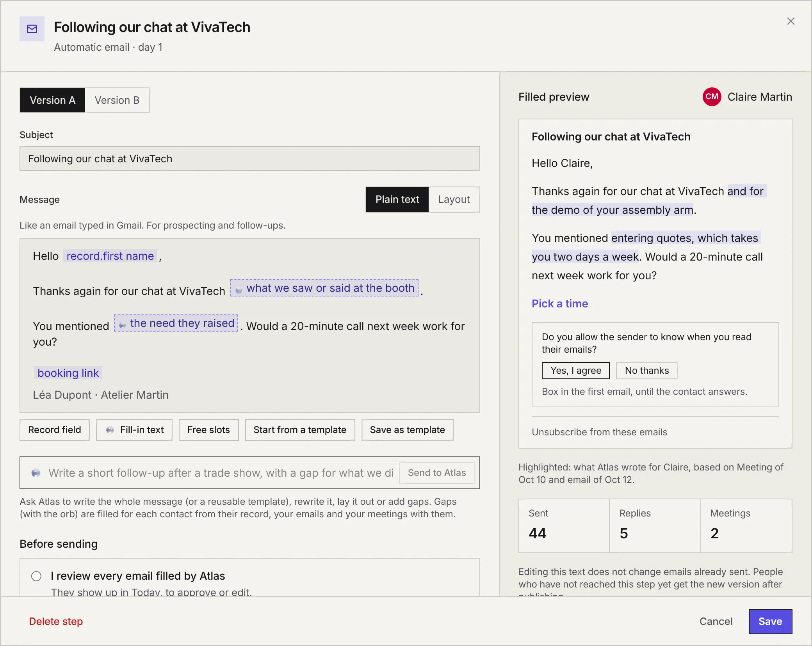This screenshot has height=646, width=812.
Task: Click 'Léa Dupont · Atelier Martin' signature
Action: [x=101, y=395]
